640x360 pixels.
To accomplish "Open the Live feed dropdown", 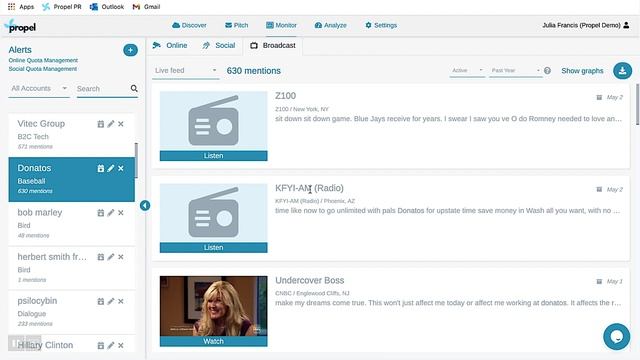I will click(186, 71).
